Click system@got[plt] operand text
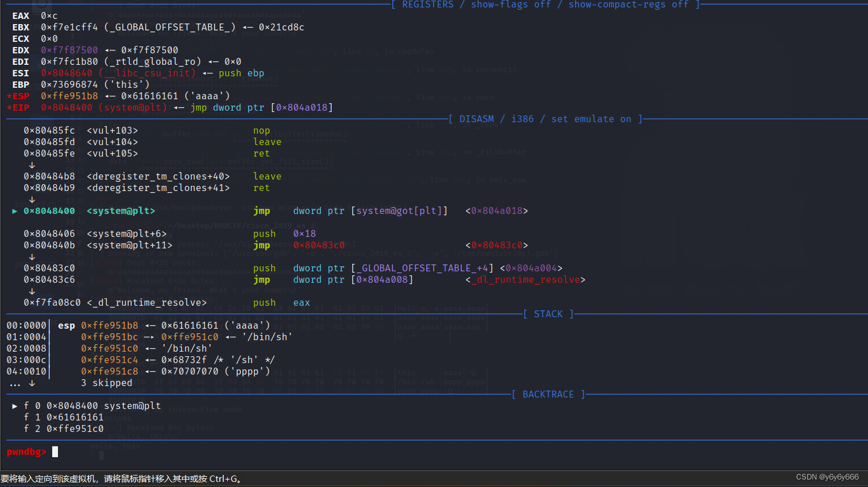Viewport: 868px width, 487px height. pos(399,211)
